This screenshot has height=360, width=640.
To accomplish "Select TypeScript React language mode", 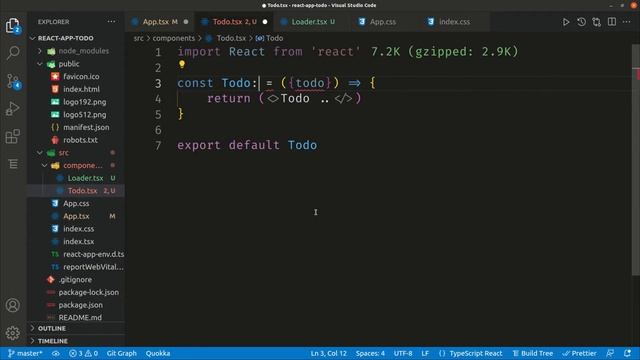I will (470, 353).
